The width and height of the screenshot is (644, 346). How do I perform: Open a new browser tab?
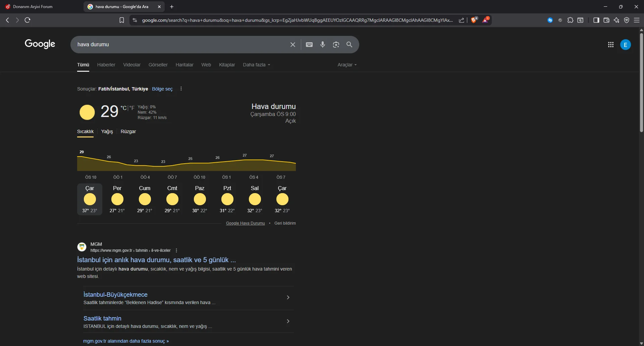[x=172, y=7]
